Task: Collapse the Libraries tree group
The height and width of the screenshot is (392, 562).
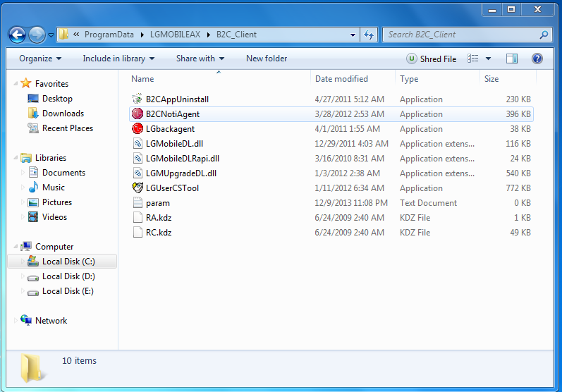Action: pyautogui.click(x=16, y=158)
